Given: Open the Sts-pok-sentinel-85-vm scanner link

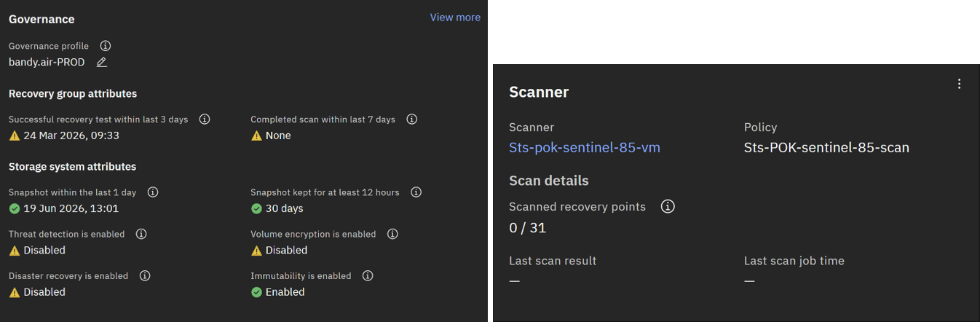Looking at the screenshot, I should [585, 148].
